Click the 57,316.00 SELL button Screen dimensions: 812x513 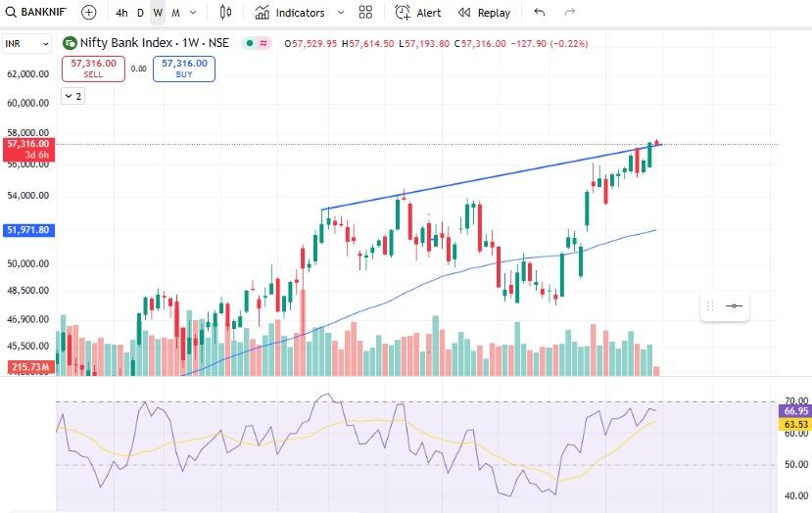(x=93, y=69)
